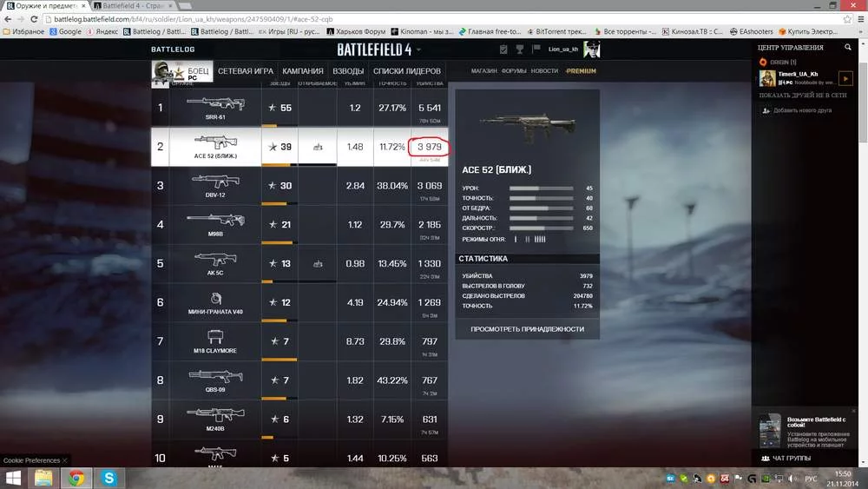This screenshot has width=868, height=489.
Task: Click the browser address bar
Action: (443, 19)
